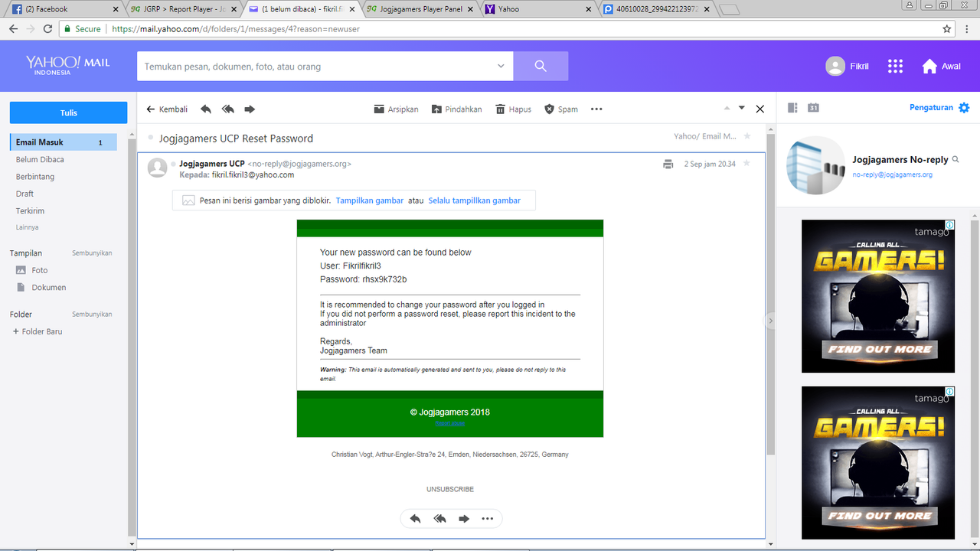Show the Dokumen view
Screen dimensions: 980x551
[41, 288]
